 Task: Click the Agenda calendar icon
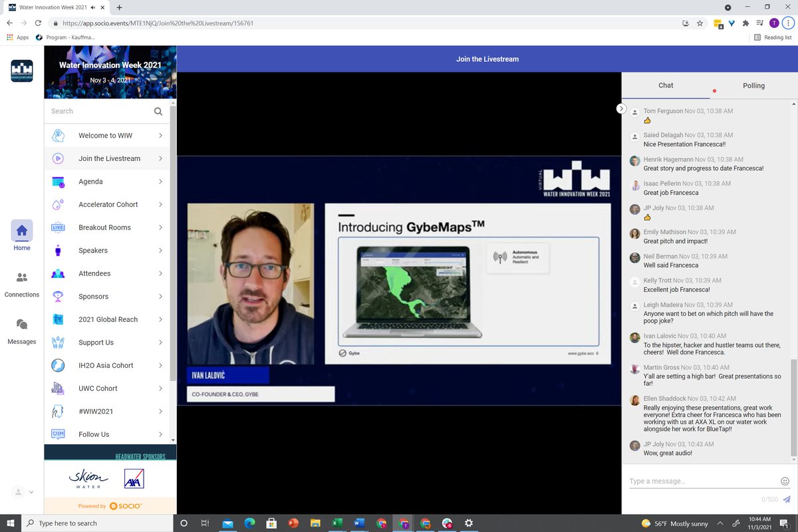[x=58, y=182]
